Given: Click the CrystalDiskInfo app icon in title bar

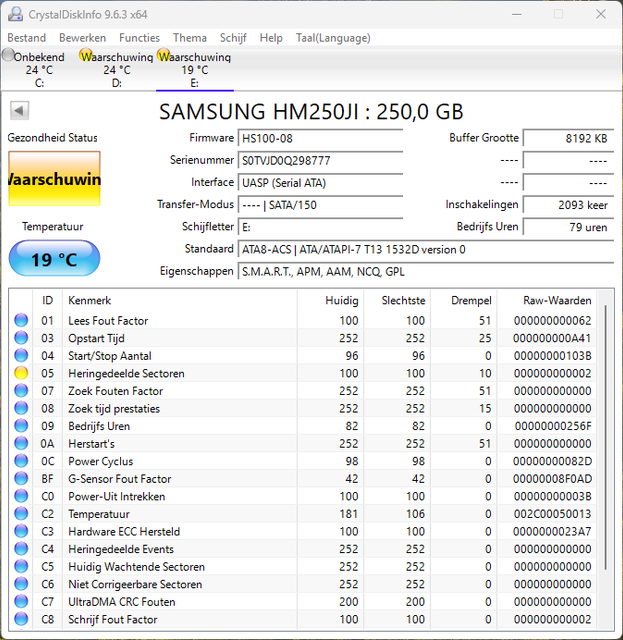Looking at the screenshot, I should pos(16,14).
